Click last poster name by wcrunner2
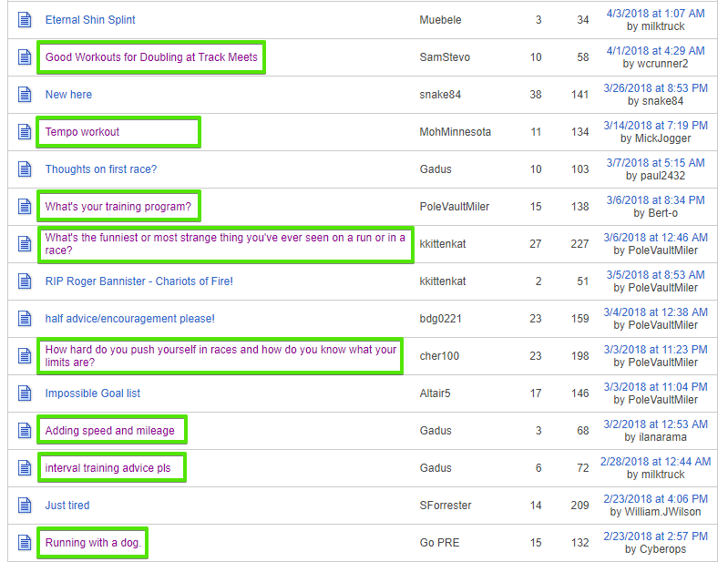The image size is (728, 562). (x=662, y=64)
